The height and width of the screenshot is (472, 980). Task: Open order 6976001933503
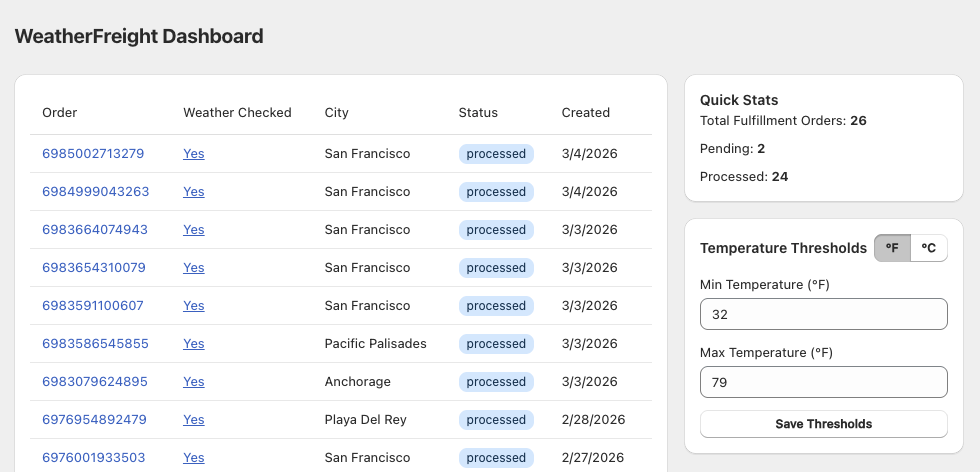[x=94, y=458]
